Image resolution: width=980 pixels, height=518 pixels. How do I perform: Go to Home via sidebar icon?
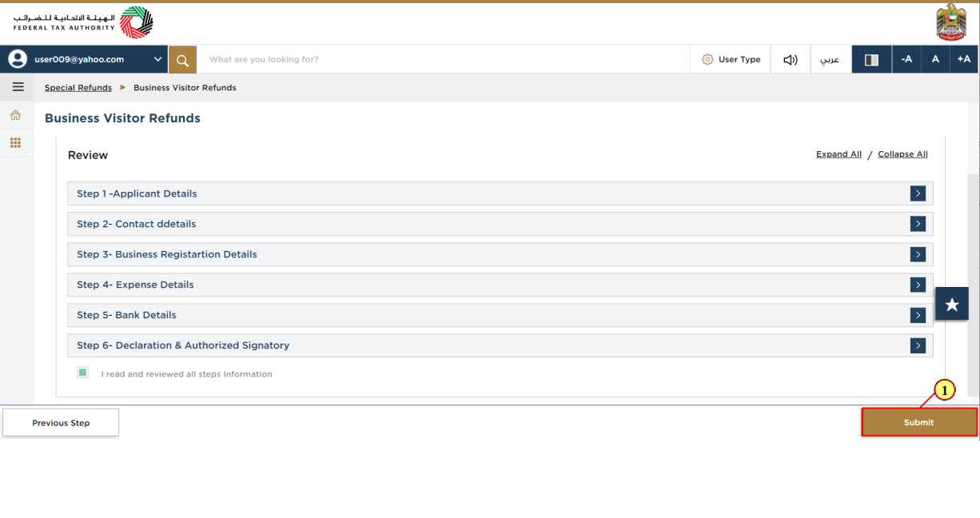15,115
